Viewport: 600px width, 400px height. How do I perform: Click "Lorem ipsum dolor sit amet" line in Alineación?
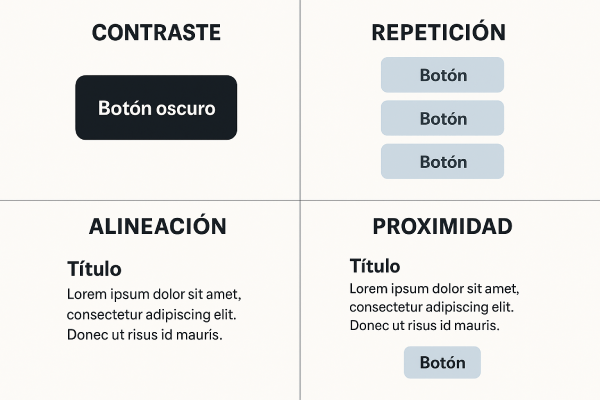(x=154, y=294)
